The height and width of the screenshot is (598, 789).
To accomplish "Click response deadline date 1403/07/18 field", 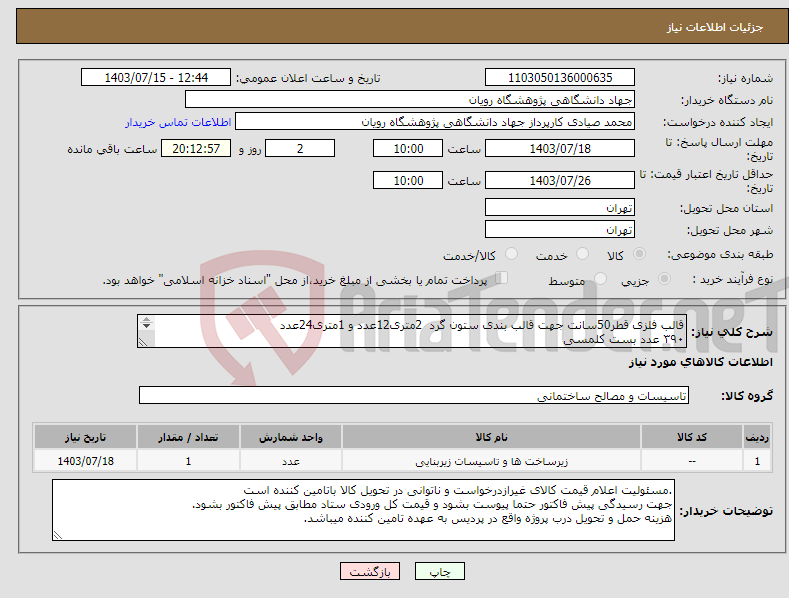I will (560, 148).
